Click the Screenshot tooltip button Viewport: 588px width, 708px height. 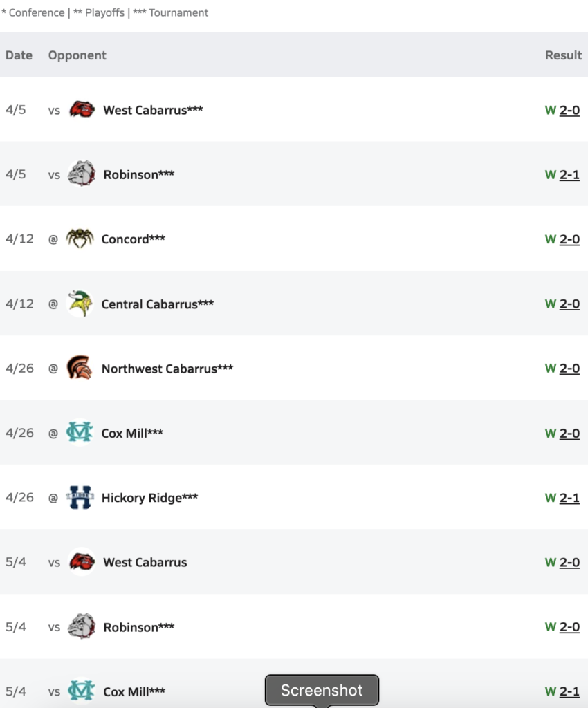pyautogui.click(x=322, y=690)
